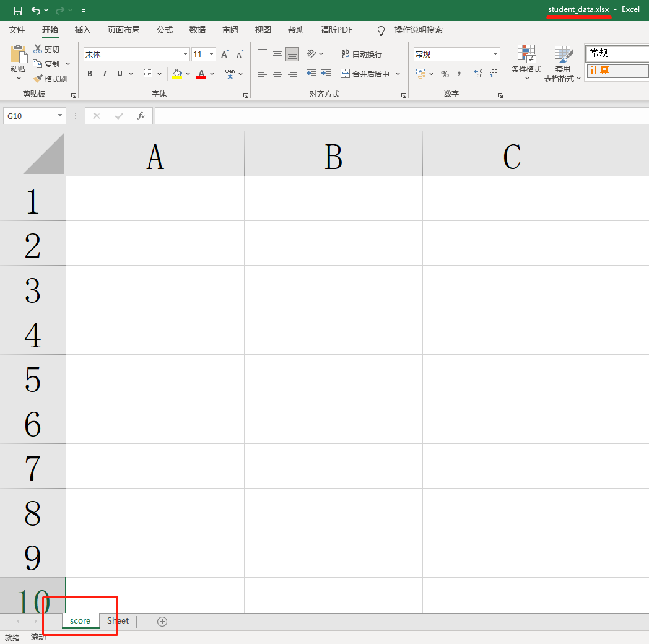Decrease decimal places
This screenshot has width=649, height=644.
pyautogui.click(x=493, y=74)
